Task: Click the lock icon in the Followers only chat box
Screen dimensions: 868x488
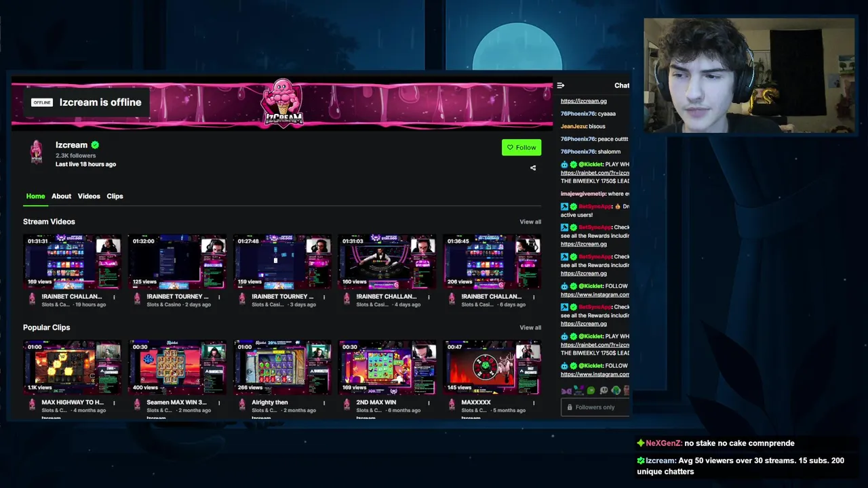Action: coord(570,407)
